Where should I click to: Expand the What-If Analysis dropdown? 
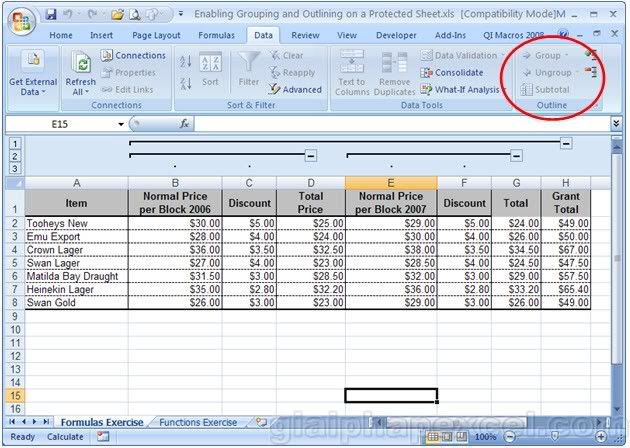504,89
